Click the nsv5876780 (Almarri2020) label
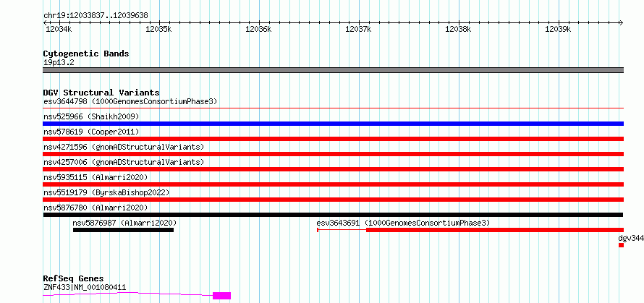The image size is (644, 303). tap(96, 208)
